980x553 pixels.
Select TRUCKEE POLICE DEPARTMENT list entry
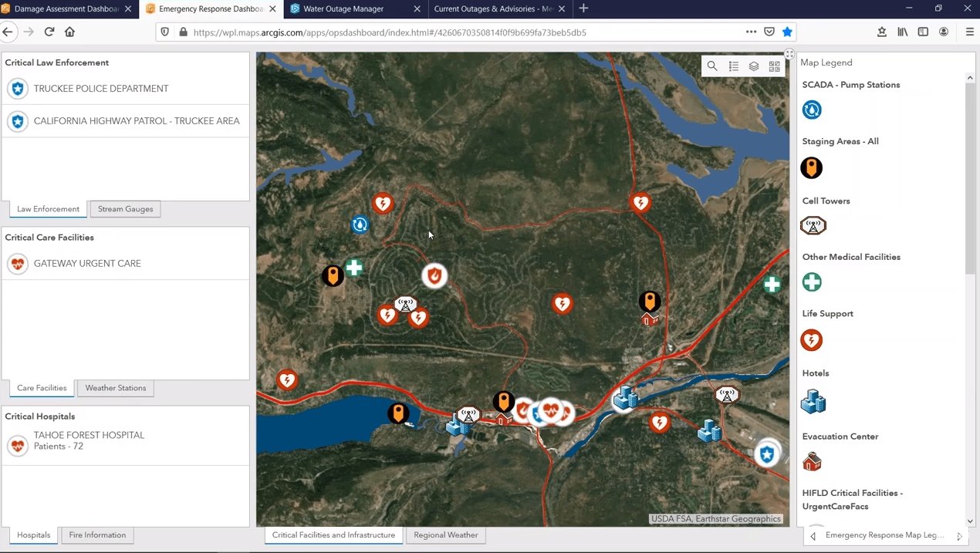(126, 89)
